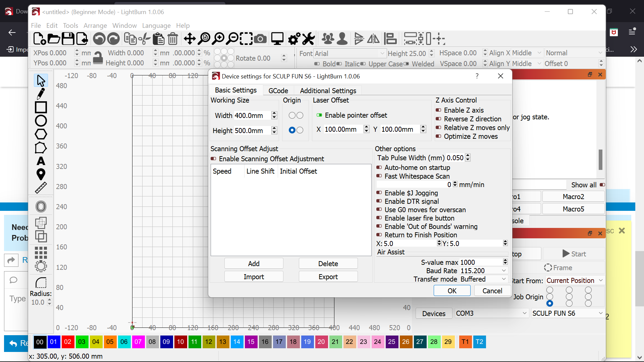This screenshot has width=644, height=362.
Task: Select the Text tool letter A
Action: (x=41, y=161)
